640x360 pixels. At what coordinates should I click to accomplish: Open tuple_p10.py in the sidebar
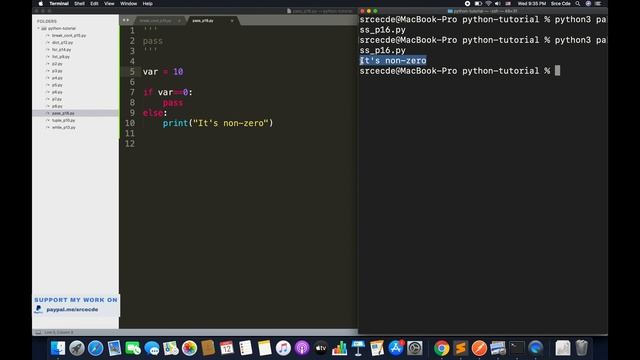click(63, 120)
